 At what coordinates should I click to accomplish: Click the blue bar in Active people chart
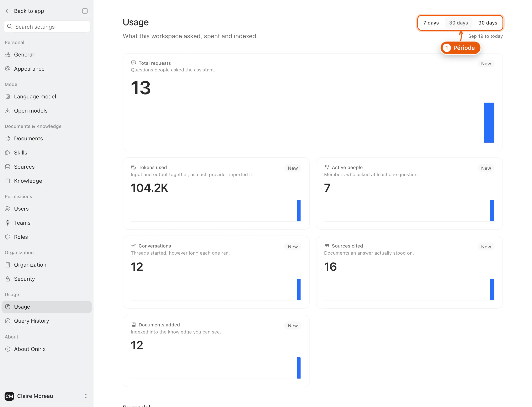point(492,210)
